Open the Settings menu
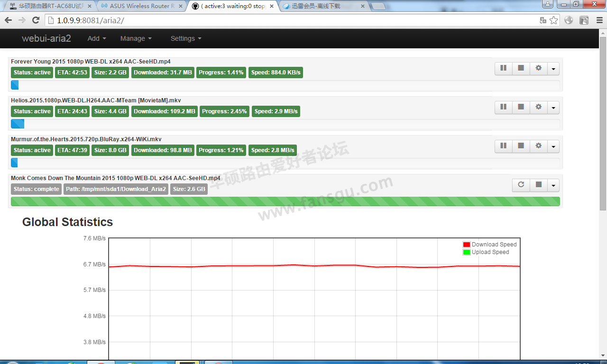 (186, 38)
